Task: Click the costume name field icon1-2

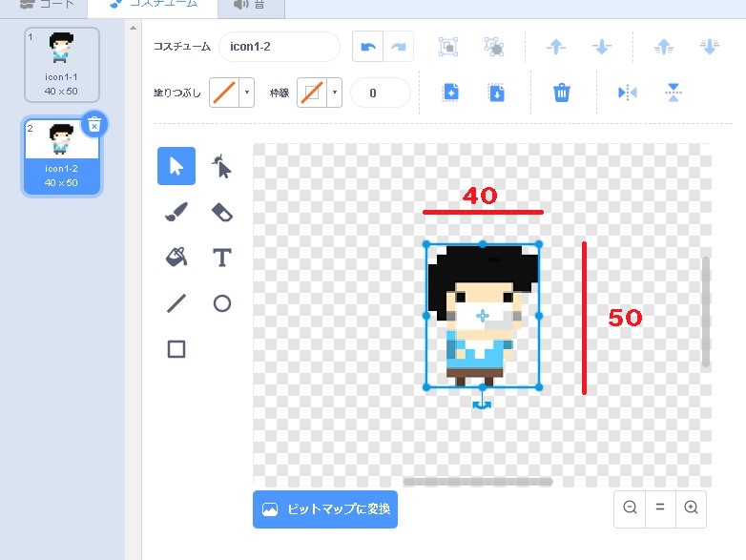Action: (279, 47)
